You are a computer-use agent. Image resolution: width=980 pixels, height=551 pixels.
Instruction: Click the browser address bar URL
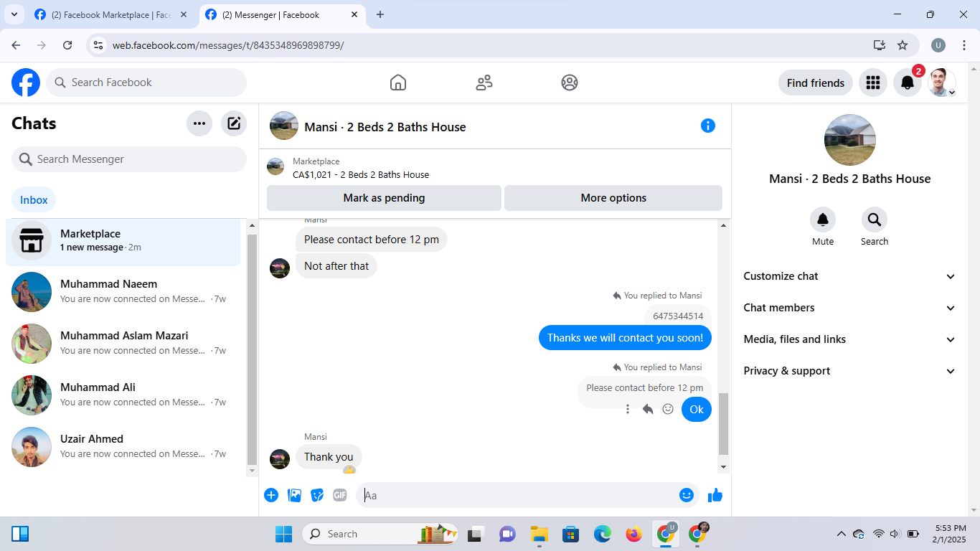coord(228,45)
